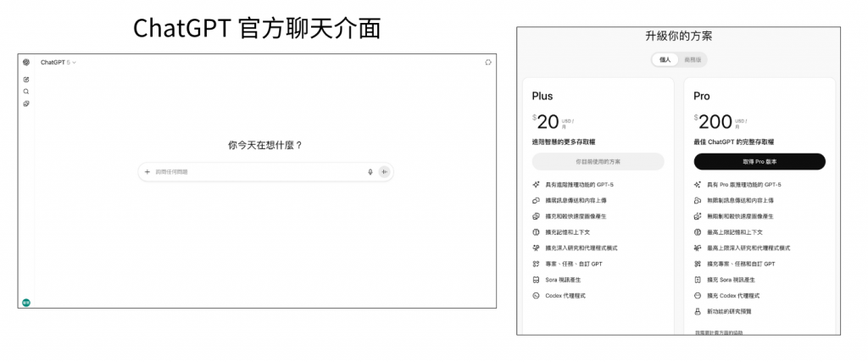Click the 你今天在想什麼？ greeting text
868x362 pixels.
tap(265, 146)
